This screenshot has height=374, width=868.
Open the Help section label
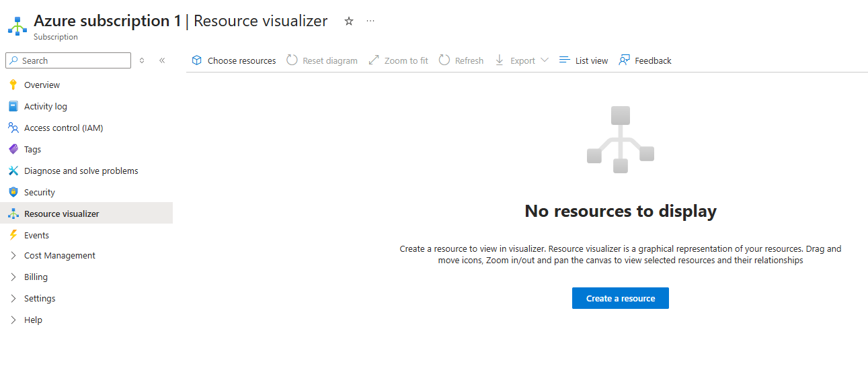click(x=33, y=320)
